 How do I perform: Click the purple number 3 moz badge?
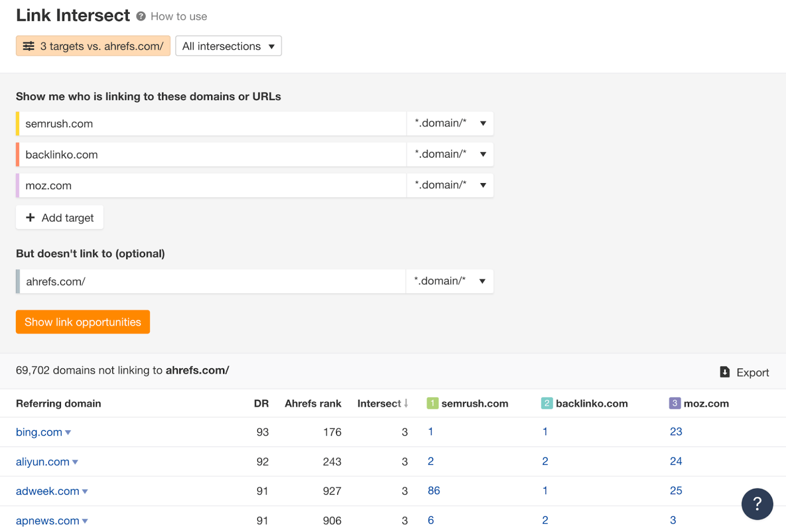[x=674, y=403]
